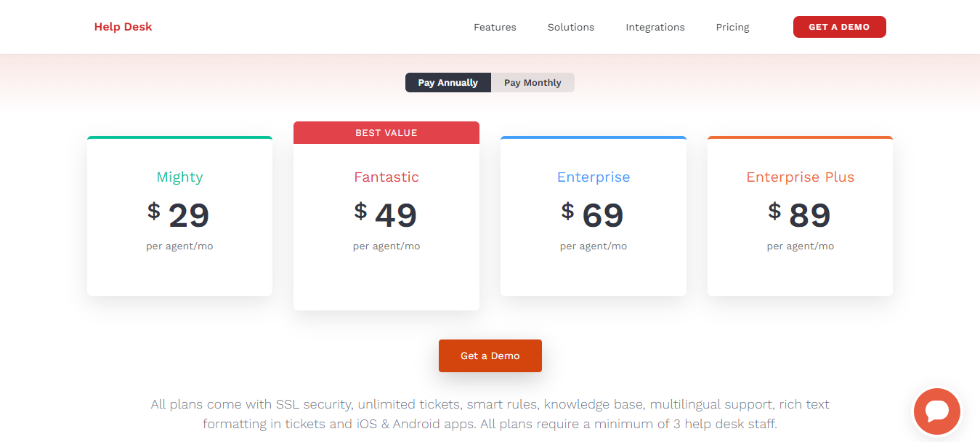Click the Help Desk logo
This screenshot has width=980, height=442.
(x=123, y=26)
